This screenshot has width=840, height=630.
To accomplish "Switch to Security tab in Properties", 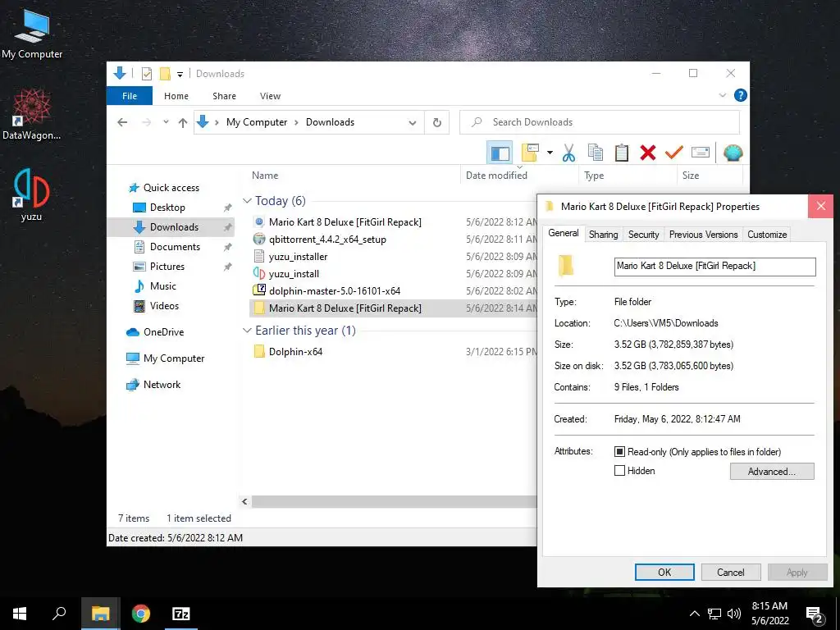I will pyautogui.click(x=643, y=234).
